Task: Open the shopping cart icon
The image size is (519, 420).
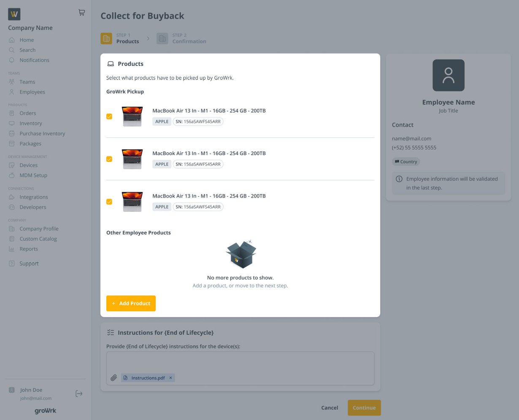Action: [81, 12]
